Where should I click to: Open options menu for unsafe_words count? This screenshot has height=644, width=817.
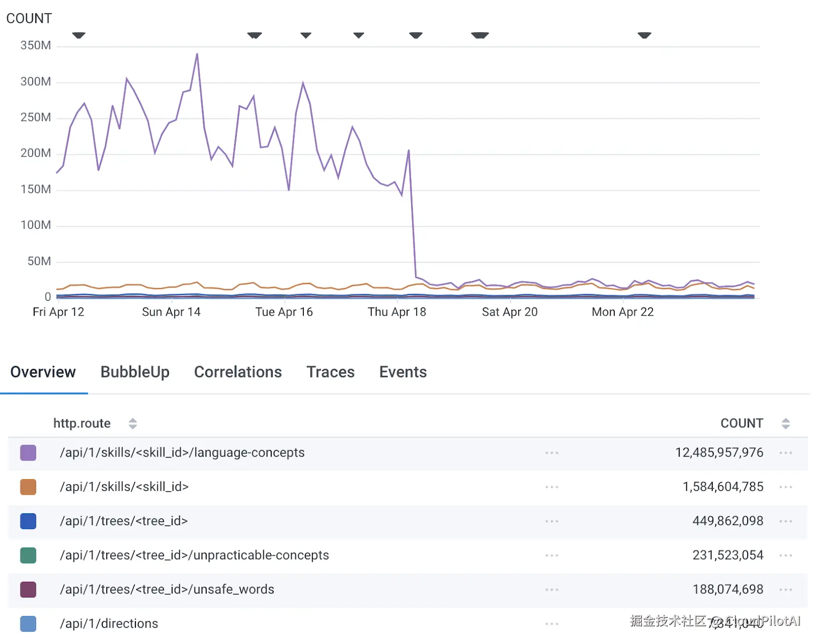pyautogui.click(x=785, y=590)
